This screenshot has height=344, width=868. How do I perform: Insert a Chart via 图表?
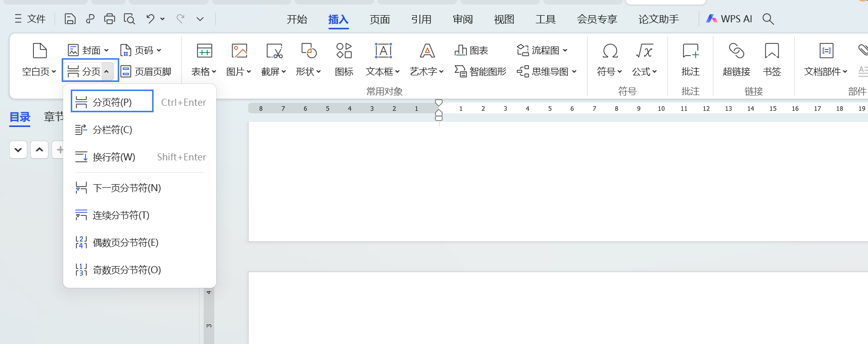[x=471, y=50]
